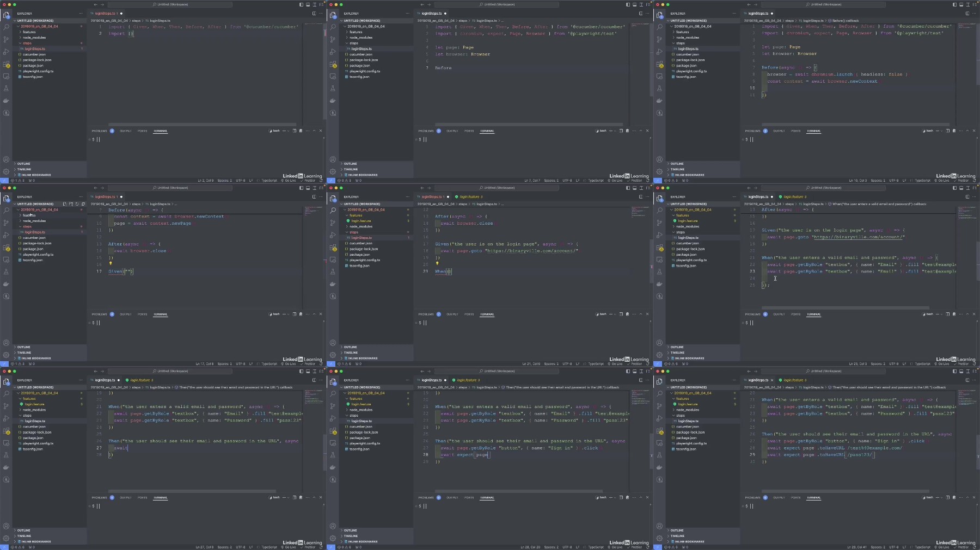Click editor horizontal scrollbar in top-left window
The height and width of the screenshot is (550, 980).
(201, 124)
